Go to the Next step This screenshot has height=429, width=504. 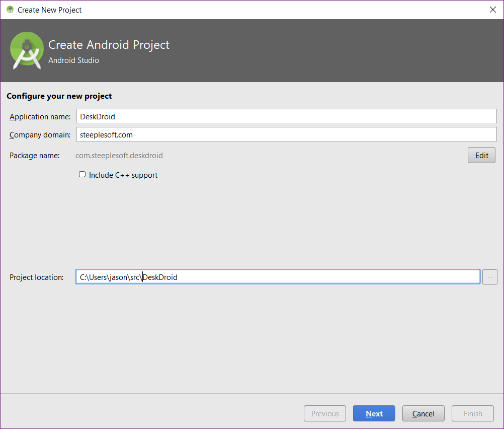(374, 413)
